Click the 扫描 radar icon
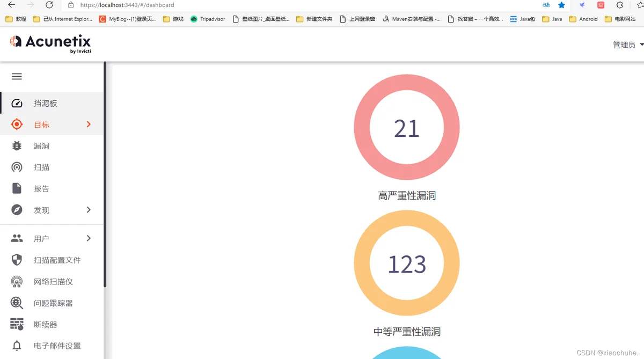Image resolution: width=644 pixels, height=359 pixels. [x=17, y=167]
